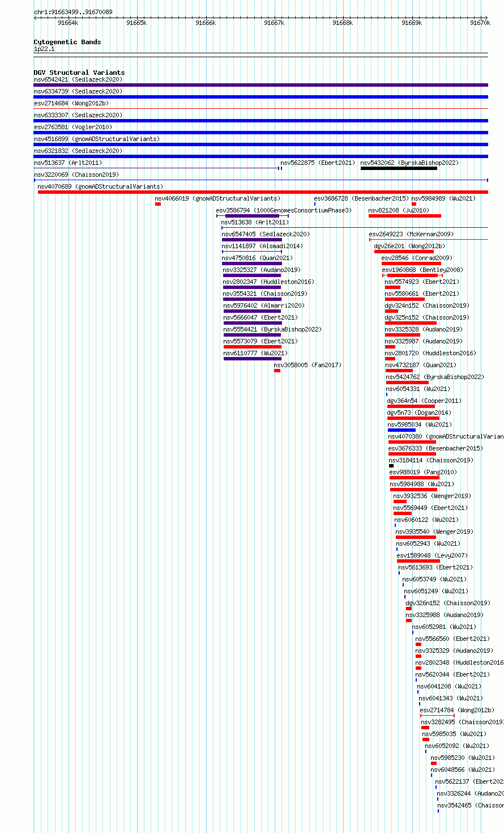Open nsv6333307 (Sedlazeck2020) entry
This screenshot has height=833, width=504.
[x=78, y=116]
